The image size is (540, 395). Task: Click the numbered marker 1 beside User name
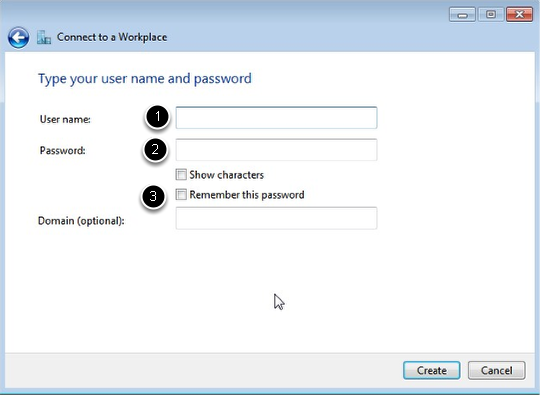point(157,117)
